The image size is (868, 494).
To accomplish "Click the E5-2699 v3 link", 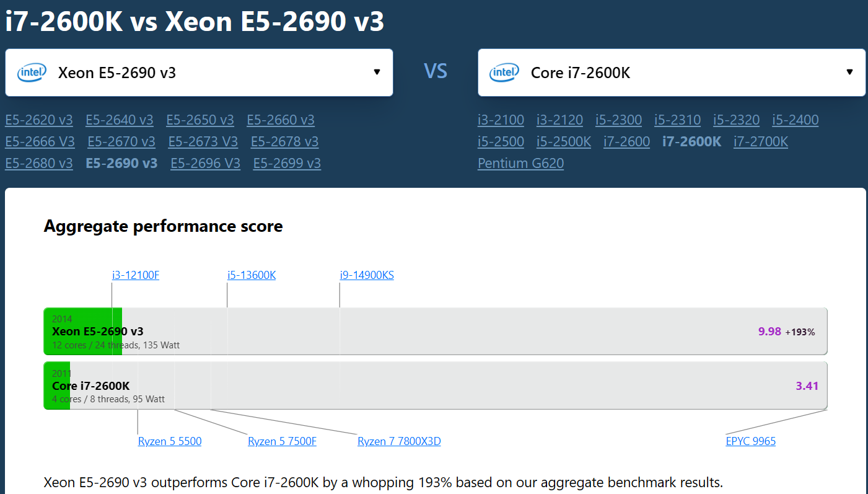I will pyautogui.click(x=287, y=164).
